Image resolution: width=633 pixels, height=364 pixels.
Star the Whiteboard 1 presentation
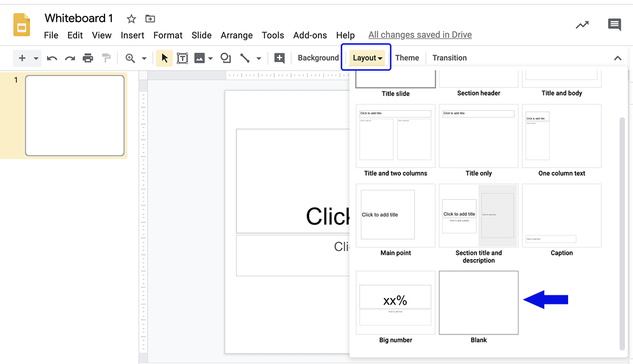[x=131, y=18]
